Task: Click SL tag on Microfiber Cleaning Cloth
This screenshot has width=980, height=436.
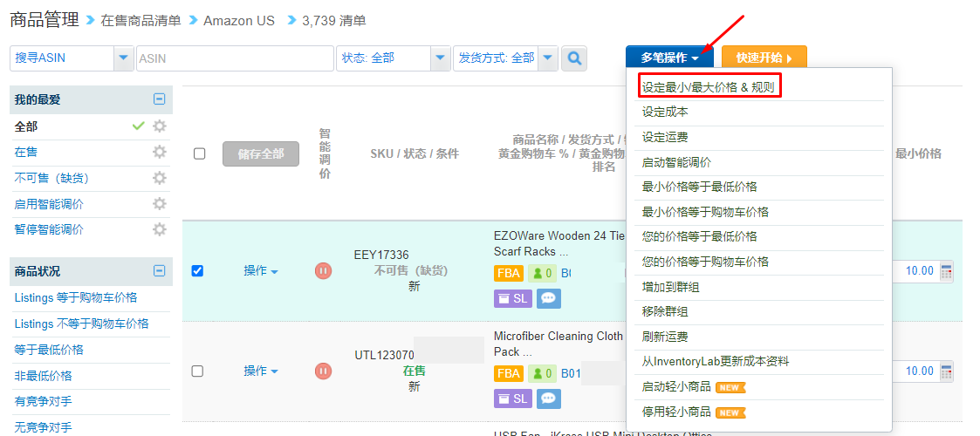Action: (512, 399)
